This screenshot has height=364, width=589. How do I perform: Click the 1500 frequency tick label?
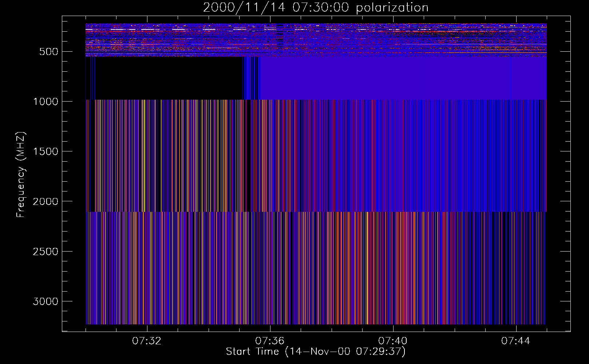[46, 151]
